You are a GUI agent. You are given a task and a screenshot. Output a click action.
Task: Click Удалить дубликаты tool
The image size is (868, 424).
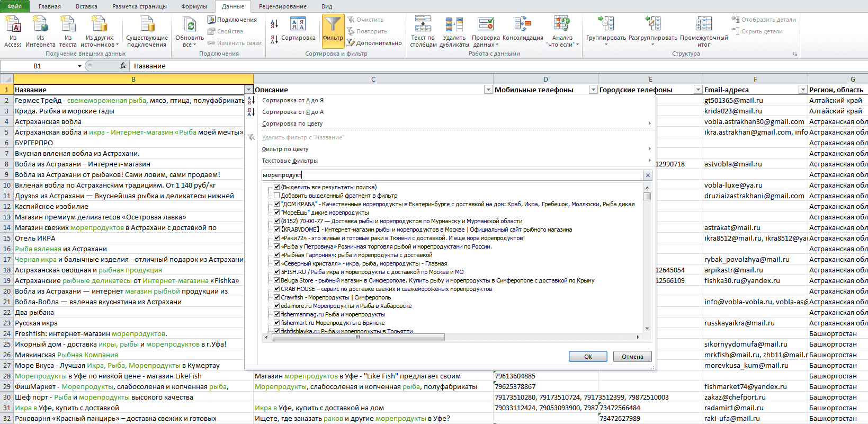click(454, 32)
